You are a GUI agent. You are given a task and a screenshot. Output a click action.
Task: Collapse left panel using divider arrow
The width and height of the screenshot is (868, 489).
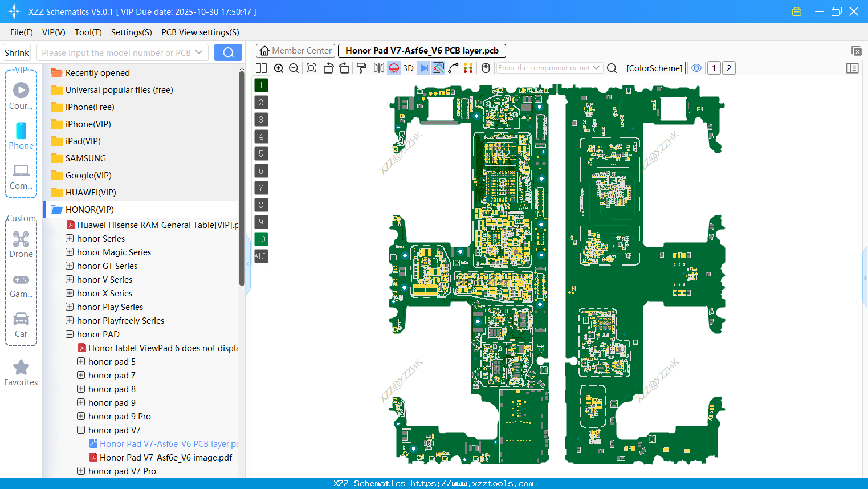click(248, 264)
